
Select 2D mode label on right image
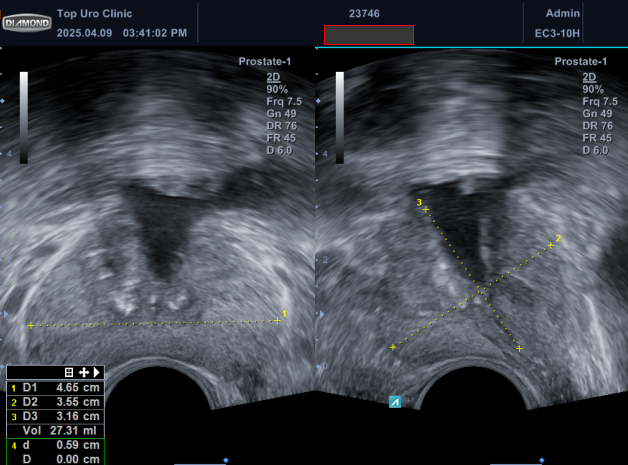[x=590, y=77]
